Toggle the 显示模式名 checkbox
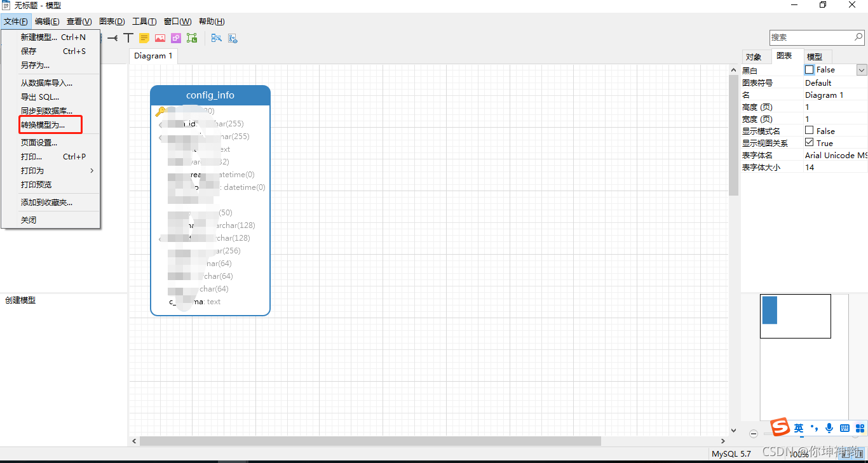 pos(809,130)
